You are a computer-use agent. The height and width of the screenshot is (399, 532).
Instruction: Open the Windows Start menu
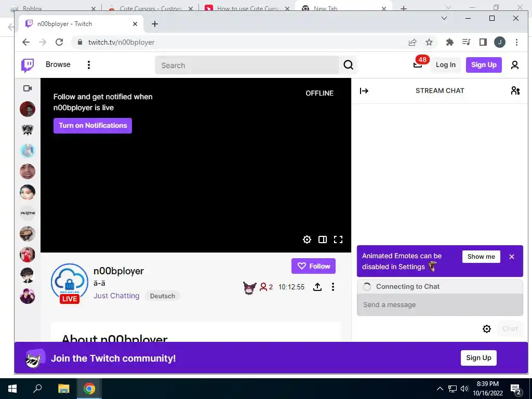[12, 389]
